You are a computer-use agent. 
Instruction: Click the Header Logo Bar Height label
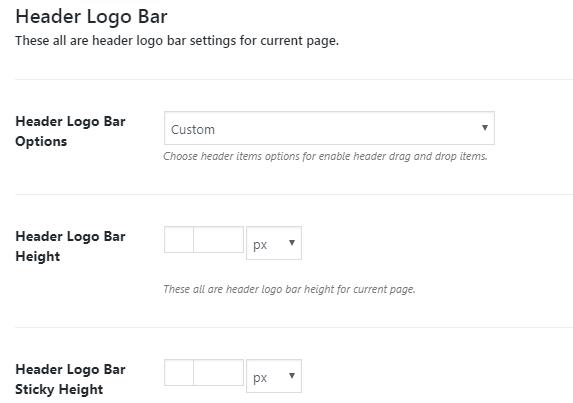70,246
